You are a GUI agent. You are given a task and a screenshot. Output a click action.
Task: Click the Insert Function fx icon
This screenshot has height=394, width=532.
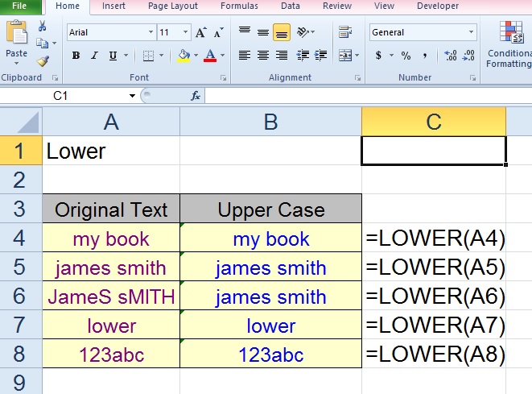(x=195, y=96)
